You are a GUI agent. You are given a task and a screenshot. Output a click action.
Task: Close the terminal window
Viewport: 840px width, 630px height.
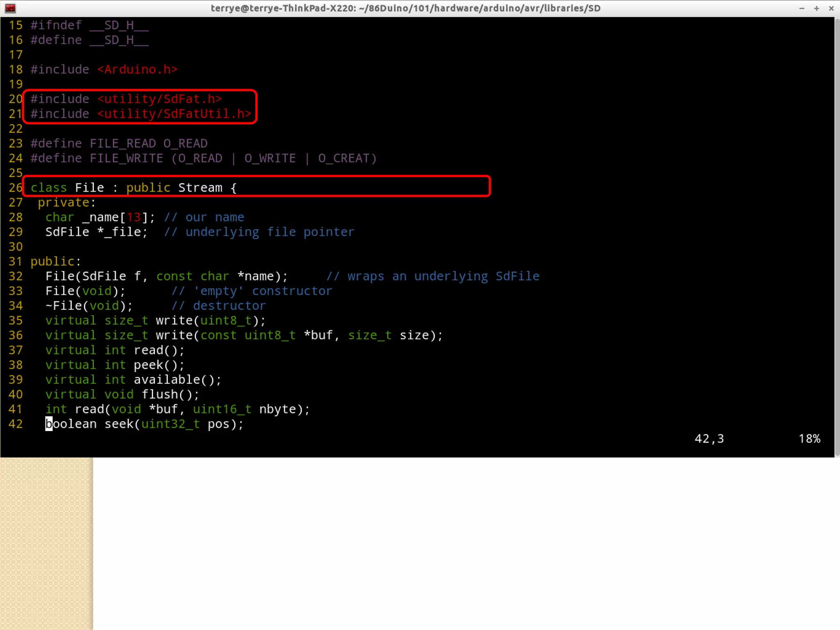coord(831,8)
